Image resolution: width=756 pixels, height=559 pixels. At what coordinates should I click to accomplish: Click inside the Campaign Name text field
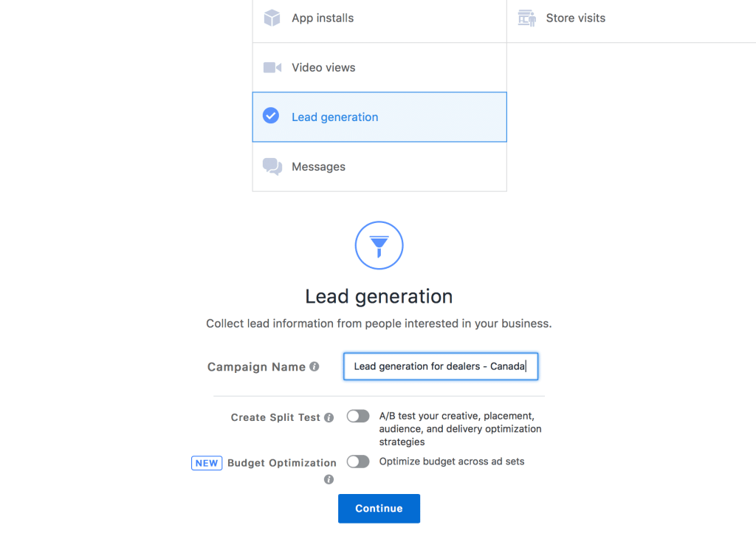[x=440, y=366]
